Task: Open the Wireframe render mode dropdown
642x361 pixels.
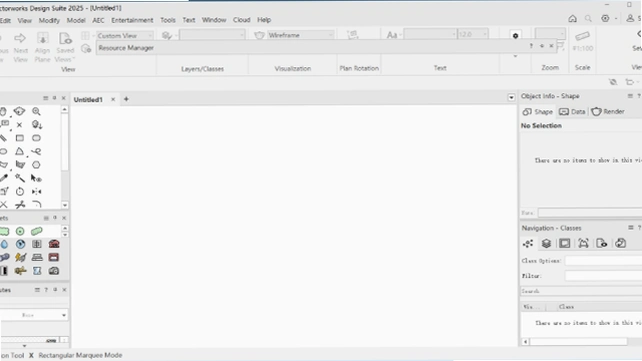Action: point(300,35)
